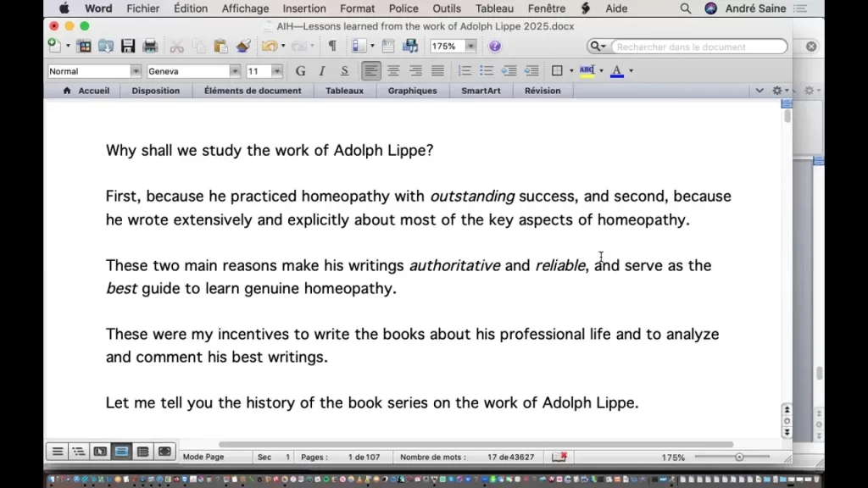Click the spelling check icon in status bar
868x488 pixels.
(x=559, y=457)
